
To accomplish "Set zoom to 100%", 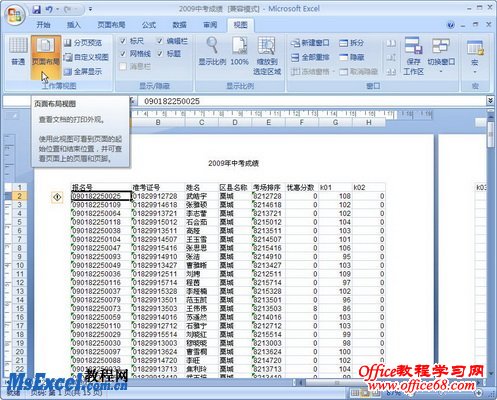I will tap(239, 51).
